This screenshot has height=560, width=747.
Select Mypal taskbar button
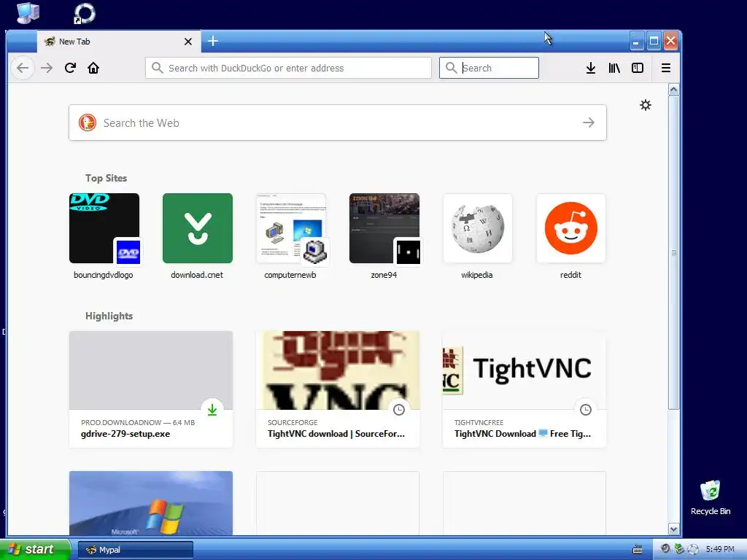[x=135, y=550]
